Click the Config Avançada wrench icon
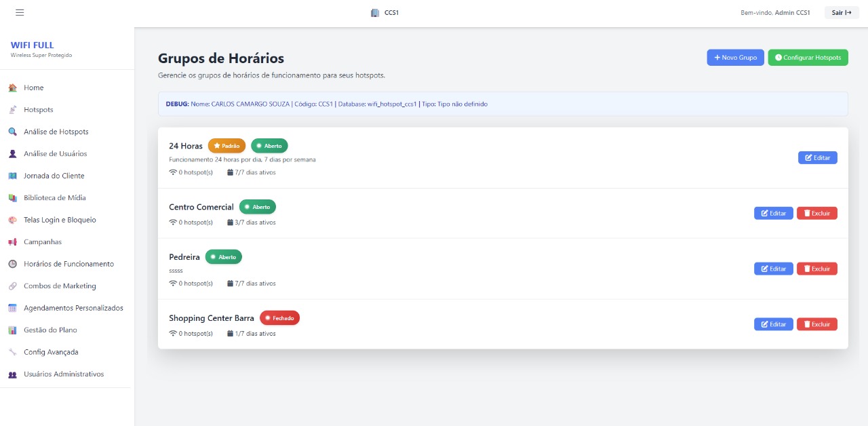Image resolution: width=868 pixels, height=426 pixels. (x=12, y=352)
